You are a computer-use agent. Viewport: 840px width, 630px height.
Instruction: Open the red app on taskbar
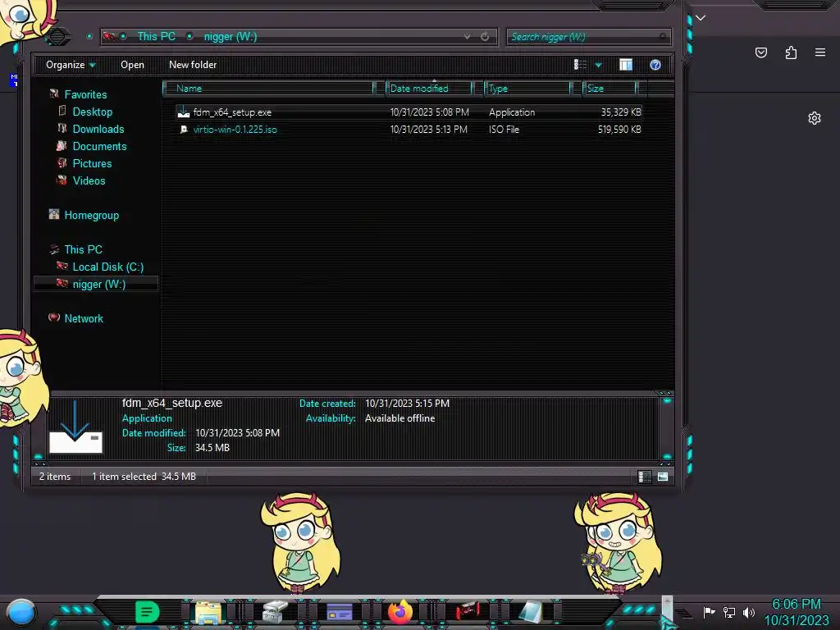click(468, 610)
